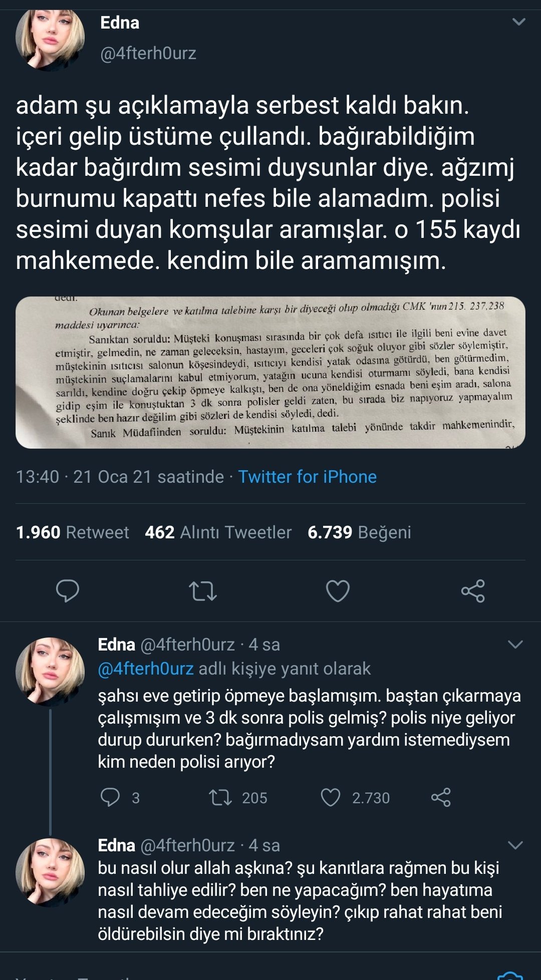Open @4fterh0urz mention link in reply
Screen dimensions: 541x980
coord(146,669)
